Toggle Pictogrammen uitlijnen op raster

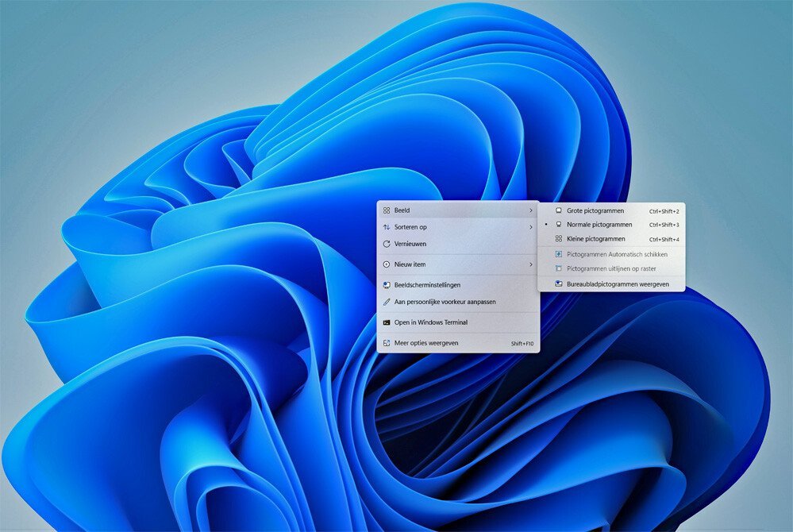611,268
